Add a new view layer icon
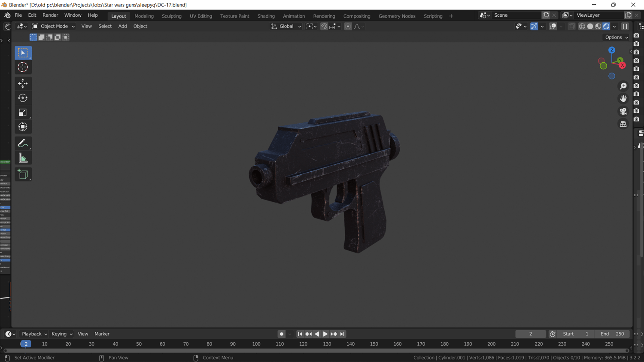The height and width of the screenshot is (362, 644). click(x=628, y=15)
